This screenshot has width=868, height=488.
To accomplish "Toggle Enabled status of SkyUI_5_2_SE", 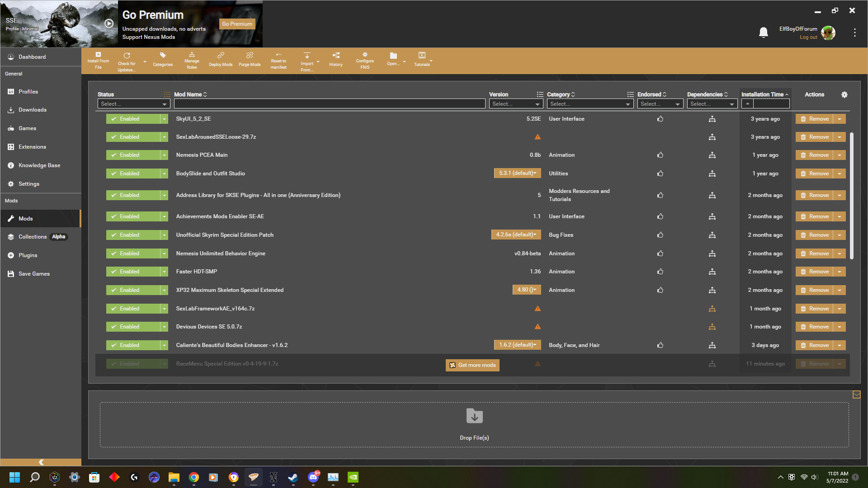I will coord(133,119).
